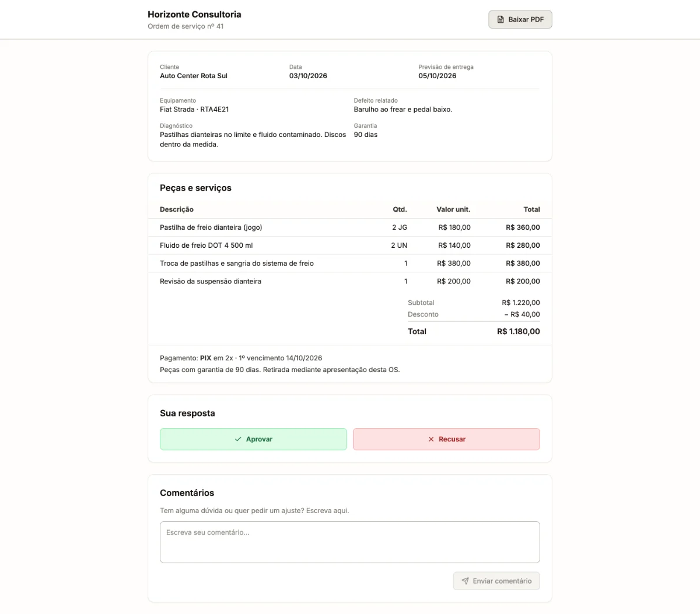Click the equipment text Fiat Strada · RTA4E21

[x=194, y=109]
